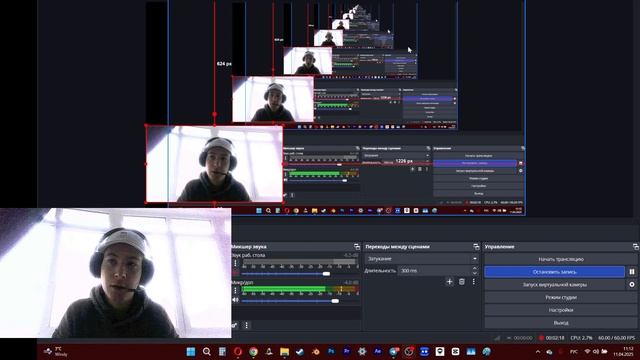
Task: Click the Звук раб. стола channel label
Action: (x=248, y=255)
